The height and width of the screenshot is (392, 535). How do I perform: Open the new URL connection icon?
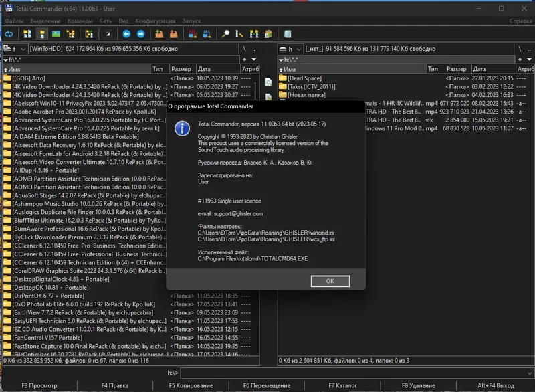point(207,34)
